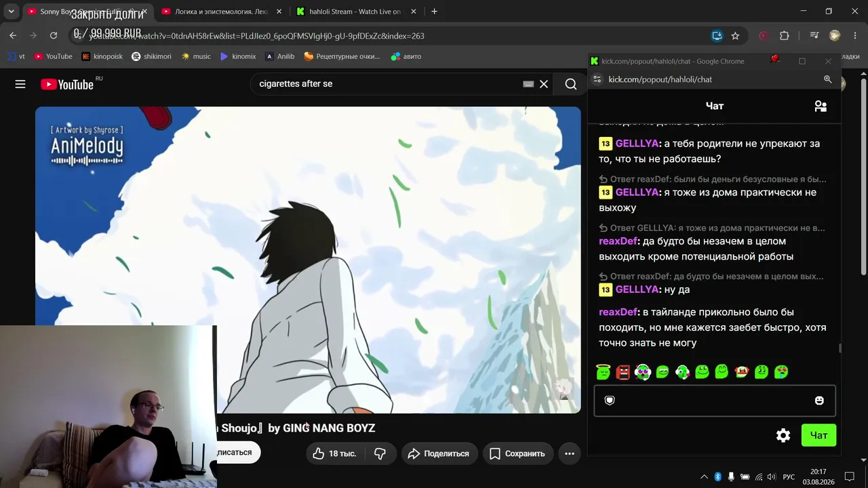This screenshot has width=868, height=488.
Task: Click the Поделиться share button
Action: click(439, 453)
